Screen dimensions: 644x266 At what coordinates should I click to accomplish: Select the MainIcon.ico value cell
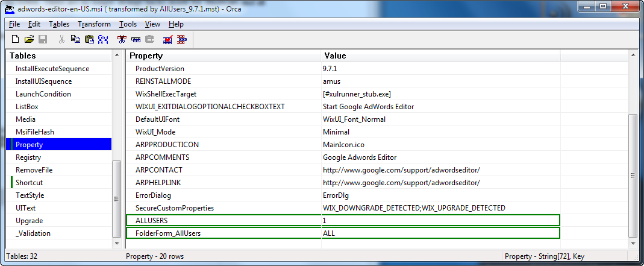tap(441, 145)
